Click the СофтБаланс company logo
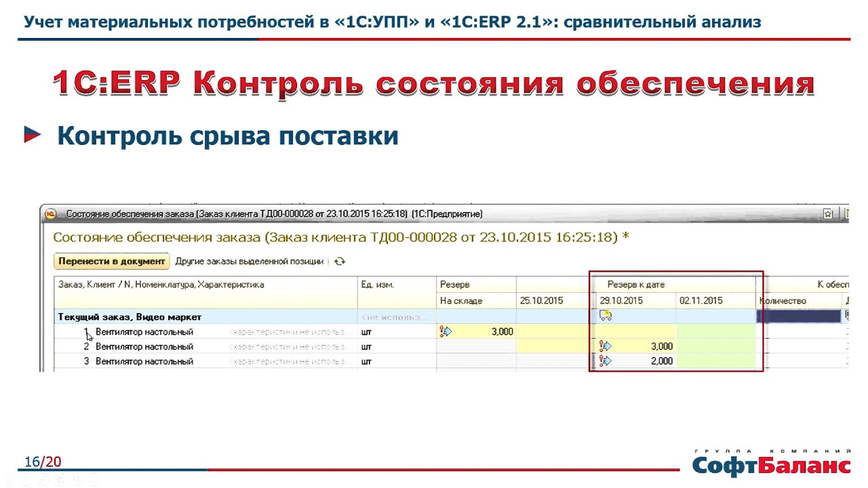Screen dimensions: 868x488 (772, 462)
